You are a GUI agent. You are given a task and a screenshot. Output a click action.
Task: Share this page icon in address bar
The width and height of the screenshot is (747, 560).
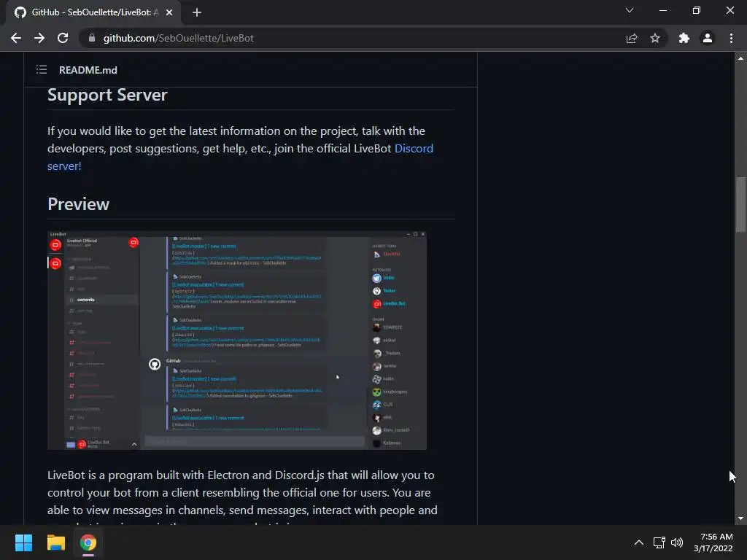[631, 38]
